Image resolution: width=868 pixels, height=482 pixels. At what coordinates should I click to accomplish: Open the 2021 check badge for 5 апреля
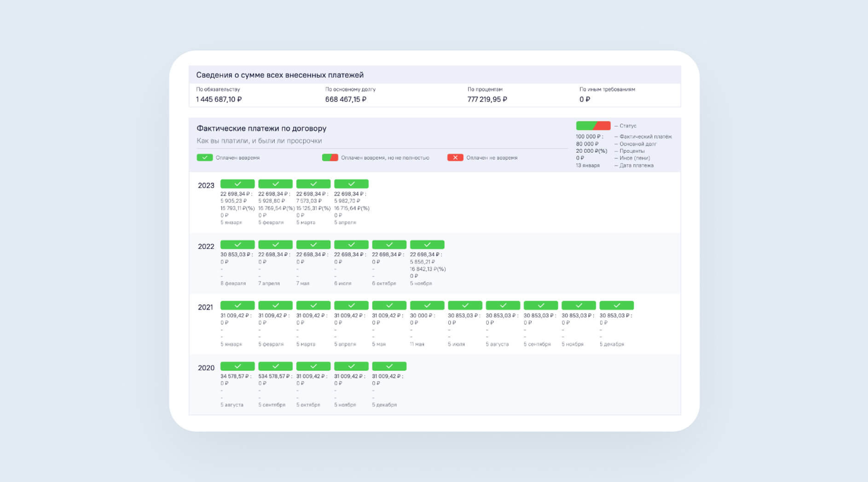[x=351, y=305]
